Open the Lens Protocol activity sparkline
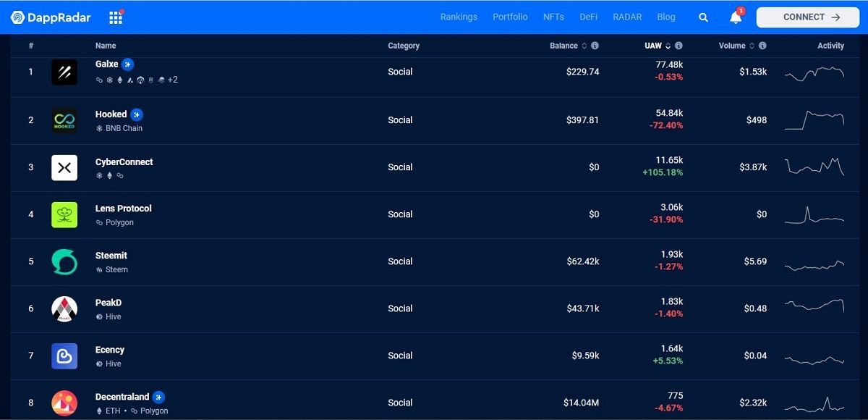Image resolution: width=868 pixels, height=420 pixels. click(x=814, y=215)
